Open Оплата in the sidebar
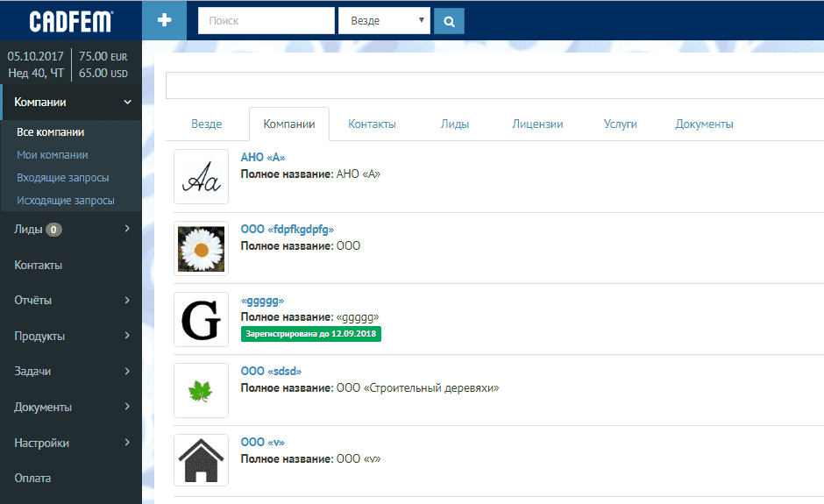The height and width of the screenshot is (504, 824). [x=32, y=479]
